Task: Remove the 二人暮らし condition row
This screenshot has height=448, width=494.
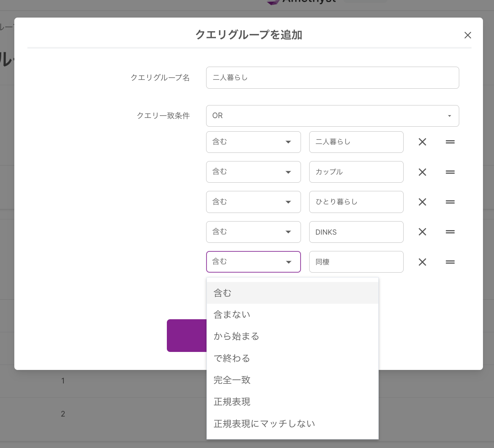Action: click(x=422, y=142)
